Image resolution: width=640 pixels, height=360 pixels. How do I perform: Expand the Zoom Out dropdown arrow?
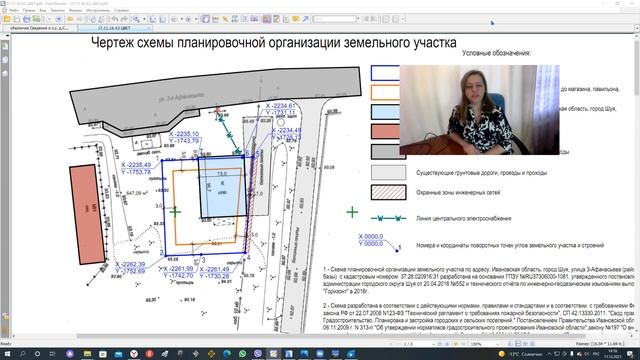pos(182,19)
